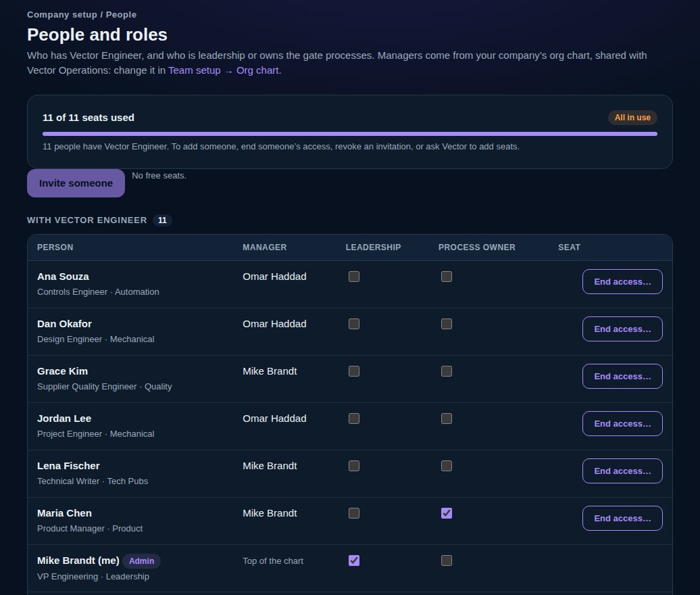Check Leadership box for Dan Okafor
Viewport: 700px width, 595px height.
(354, 324)
